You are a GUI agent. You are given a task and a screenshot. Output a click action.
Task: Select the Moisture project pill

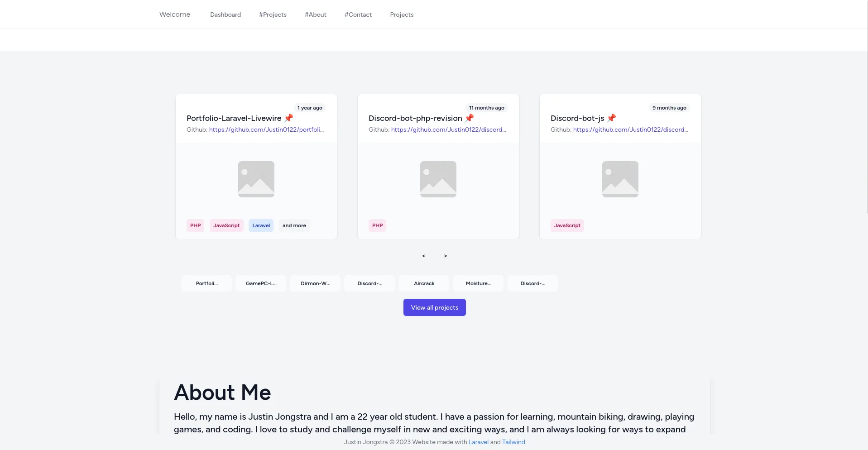(x=478, y=283)
